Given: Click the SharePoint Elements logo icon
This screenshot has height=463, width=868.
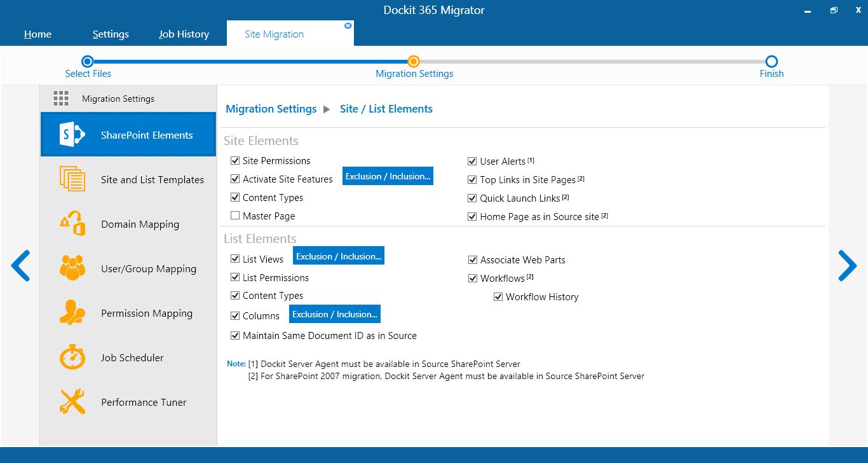Looking at the screenshot, I should coord(72,135).
